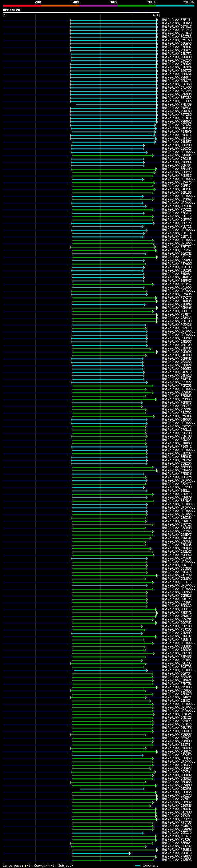
Task: Select the UniRef100_B7FTE2 label
Action: (176, 247)
